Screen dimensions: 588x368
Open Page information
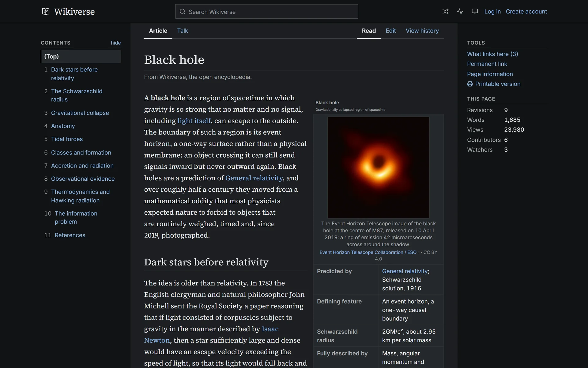pos(490,74)
